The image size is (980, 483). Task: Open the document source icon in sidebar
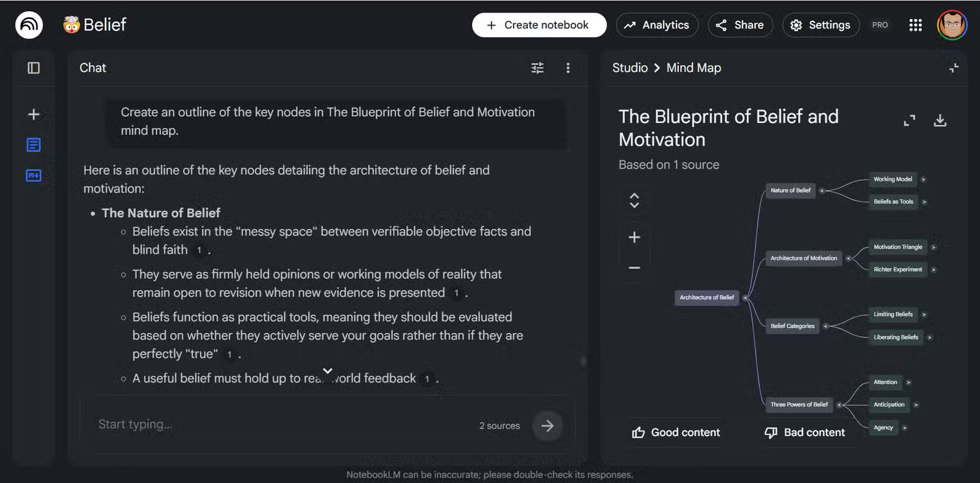(x=34, y=145)
